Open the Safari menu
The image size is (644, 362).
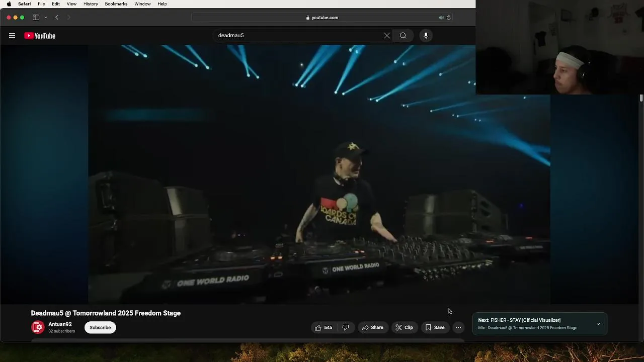click(x=24, y=4)
